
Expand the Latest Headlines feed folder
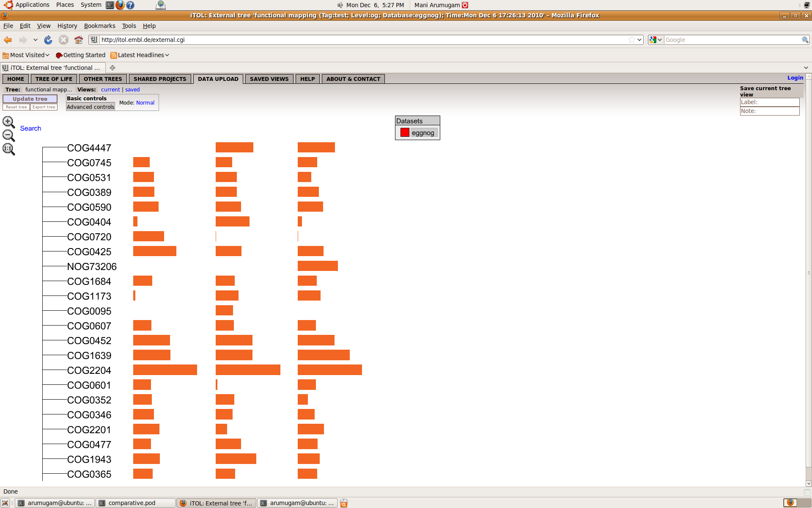[x=140, y=55]
